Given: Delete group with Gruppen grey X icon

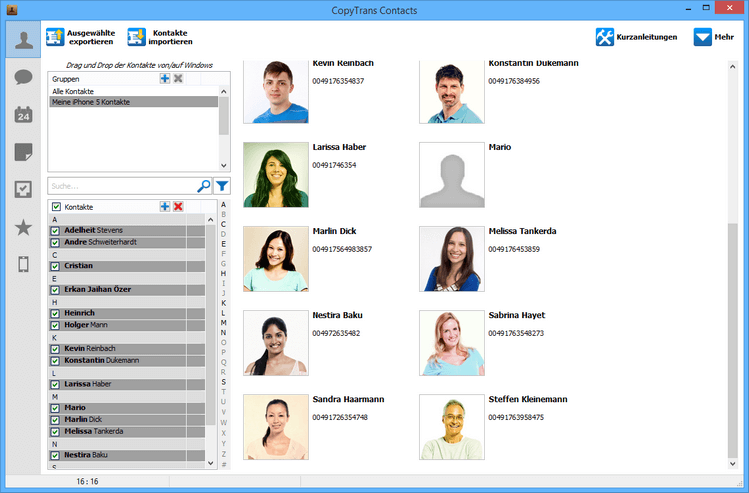Looking at the screenshot, I should coord(178,78).
